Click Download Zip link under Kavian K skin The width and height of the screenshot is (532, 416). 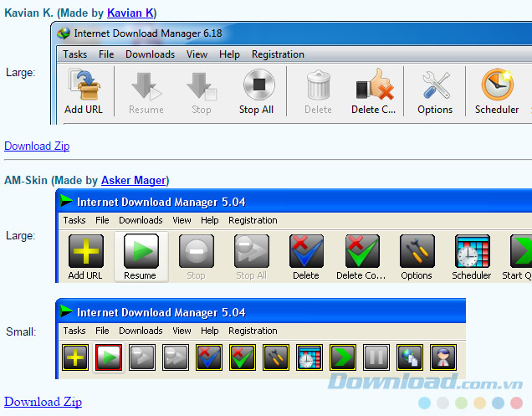[x=37, y=146]
